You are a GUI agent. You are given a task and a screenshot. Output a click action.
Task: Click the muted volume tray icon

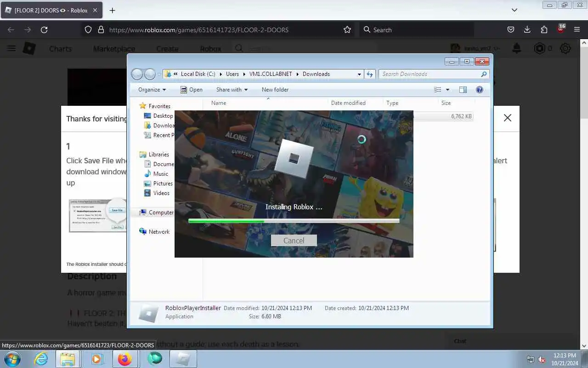click(x=542, y=359)
